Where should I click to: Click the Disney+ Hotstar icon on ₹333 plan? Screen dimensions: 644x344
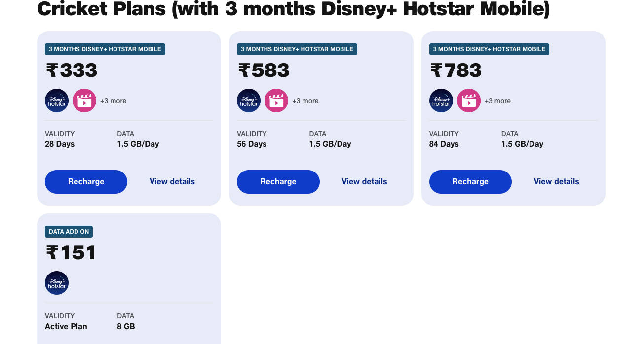(57, 100)
